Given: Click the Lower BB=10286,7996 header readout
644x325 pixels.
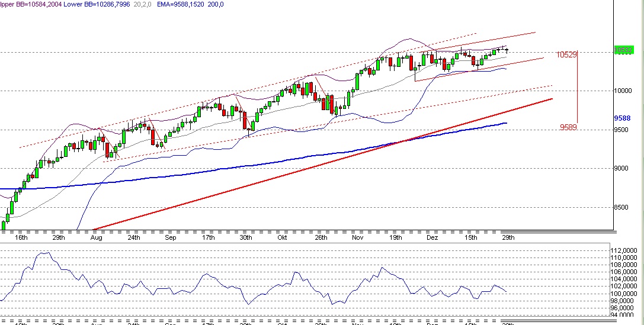Looking at the screenshot, I should tap(87, 4).
